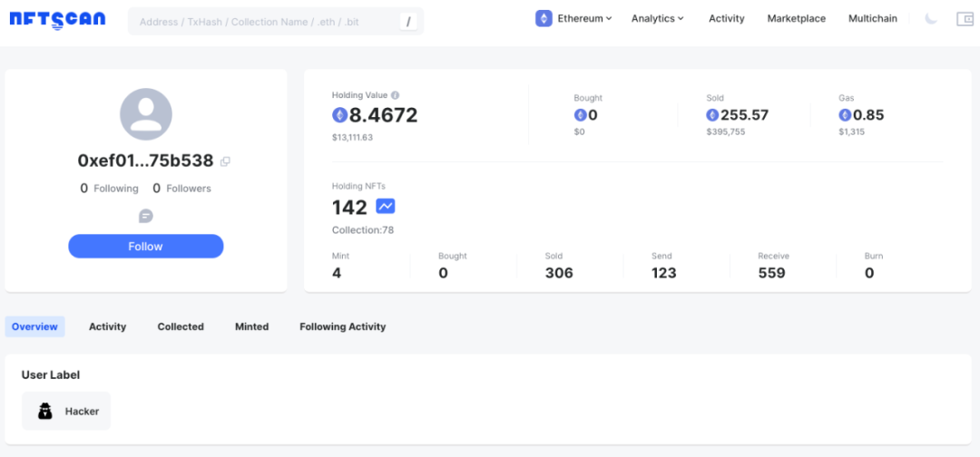Select the address text 0xef01...75b538

click(x=145, y=160)
